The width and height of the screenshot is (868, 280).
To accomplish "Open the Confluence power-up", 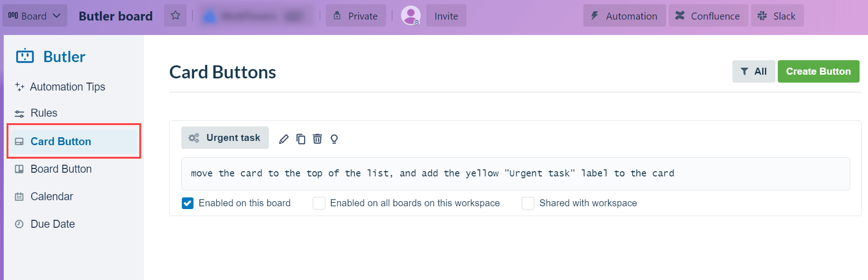I will tap(708, 15).
